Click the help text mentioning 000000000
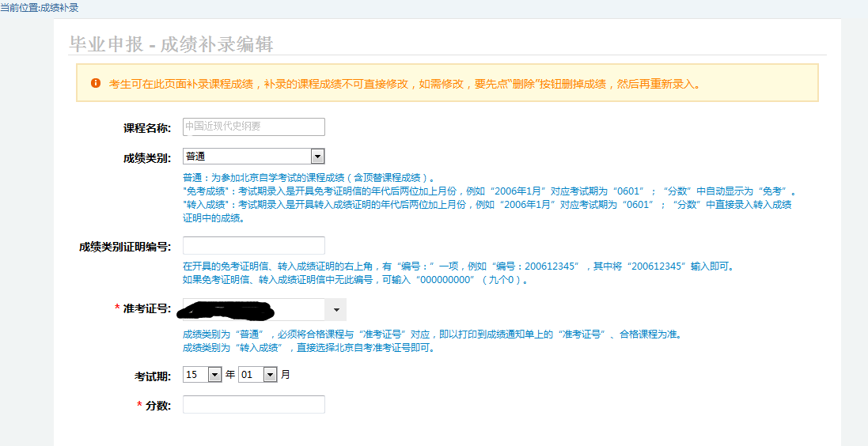Screen dimensions: 868x446 pos(354,280)
